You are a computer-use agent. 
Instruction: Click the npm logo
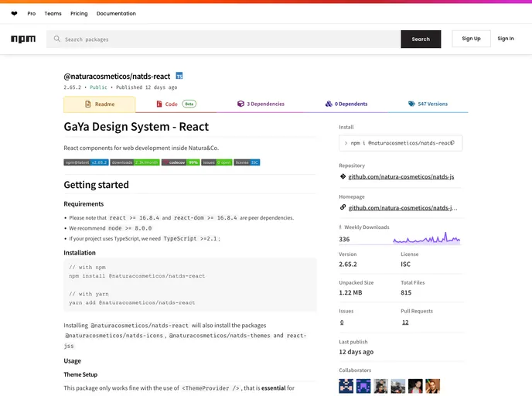[x=23, y=39]
